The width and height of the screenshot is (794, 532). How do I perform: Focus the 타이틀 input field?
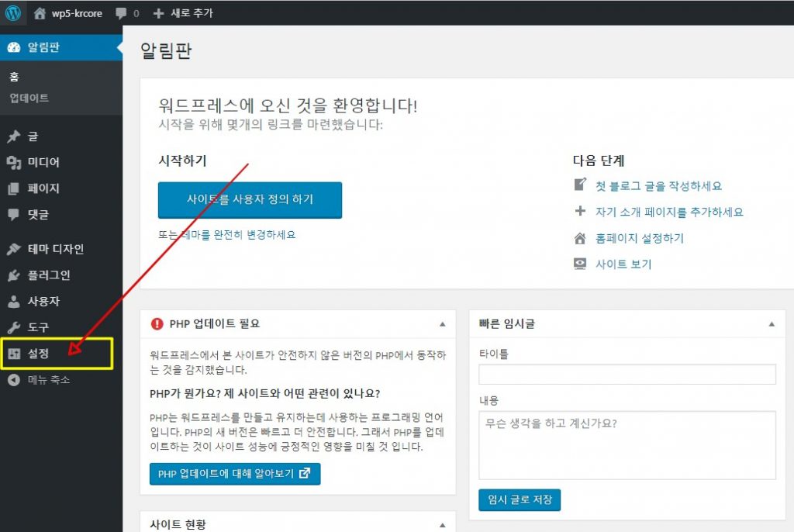point(627,374)
